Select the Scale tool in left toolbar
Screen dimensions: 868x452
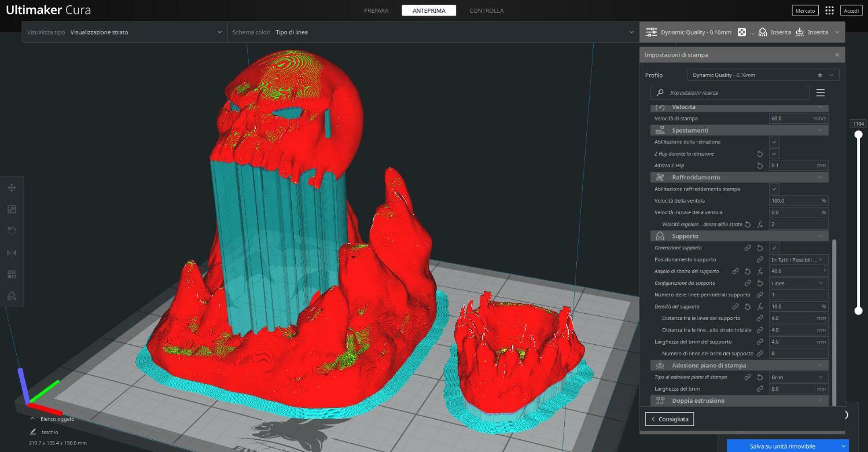click(12, 210)
